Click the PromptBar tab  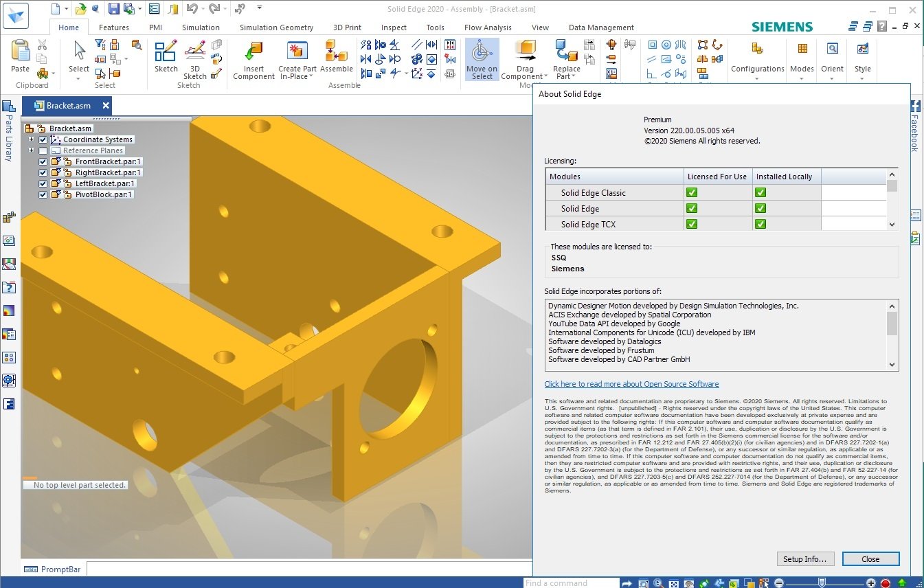54,569
